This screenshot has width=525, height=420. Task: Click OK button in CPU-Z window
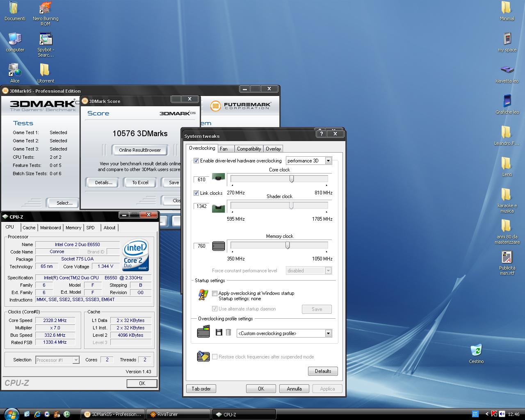click(142, 383)
